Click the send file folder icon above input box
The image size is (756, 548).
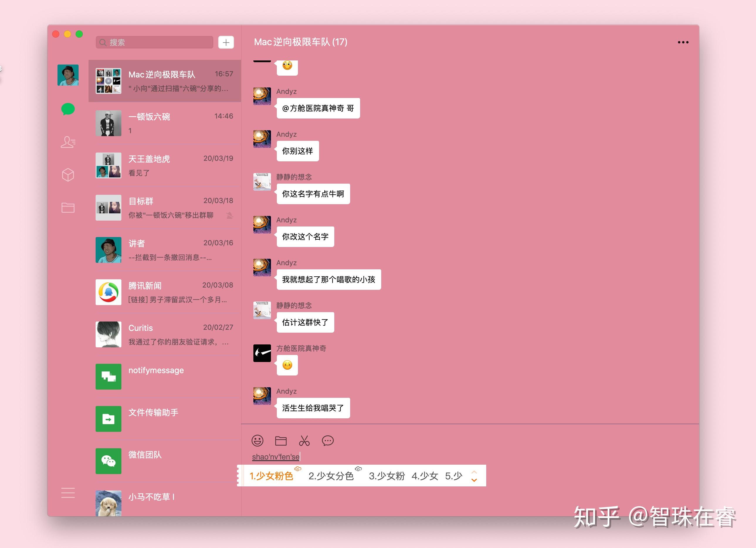point(282,441)
